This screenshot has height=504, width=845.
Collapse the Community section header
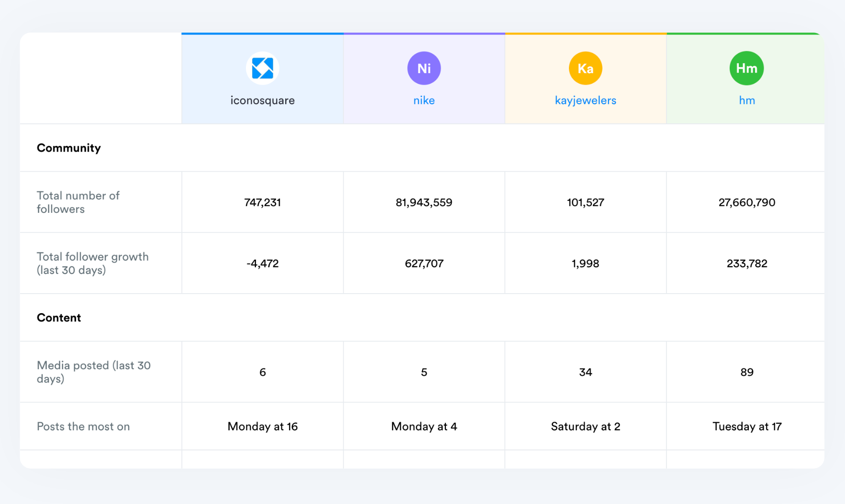pos(68,148)
